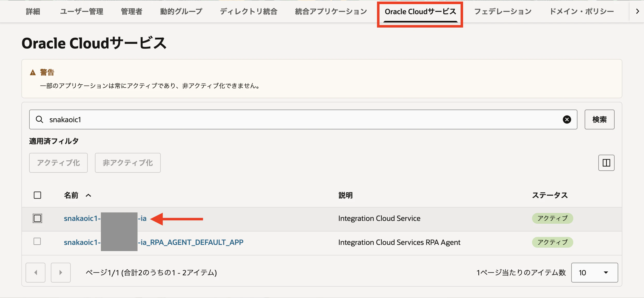Click the 説明 column header
The width and height of the screenshot is (644, 298).
click(x=345, y=195)
